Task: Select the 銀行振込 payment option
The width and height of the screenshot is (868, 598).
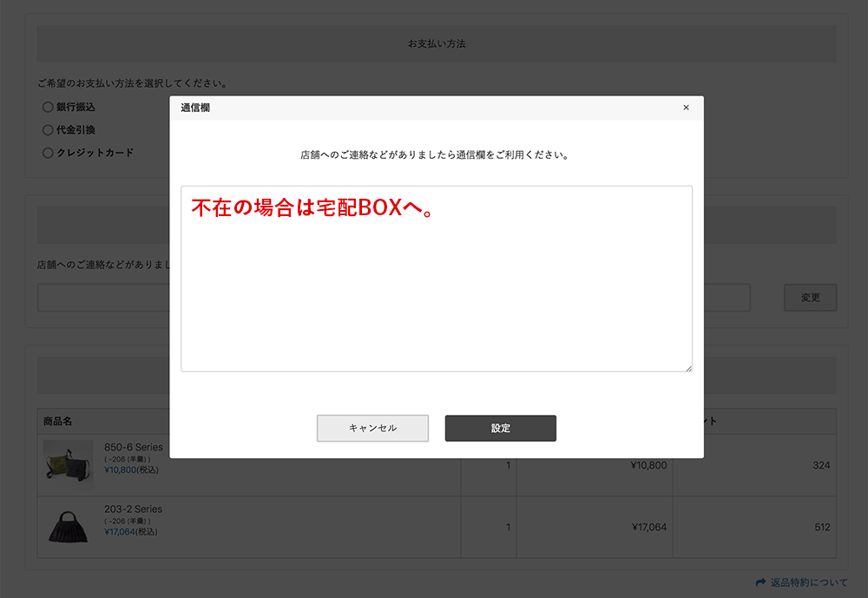Action: coord(48,108)
